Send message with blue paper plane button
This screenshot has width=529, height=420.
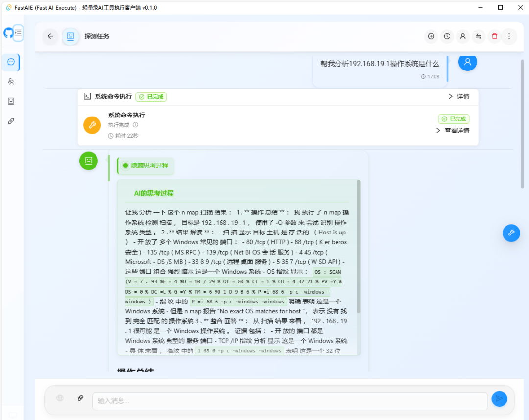(499, 399)
